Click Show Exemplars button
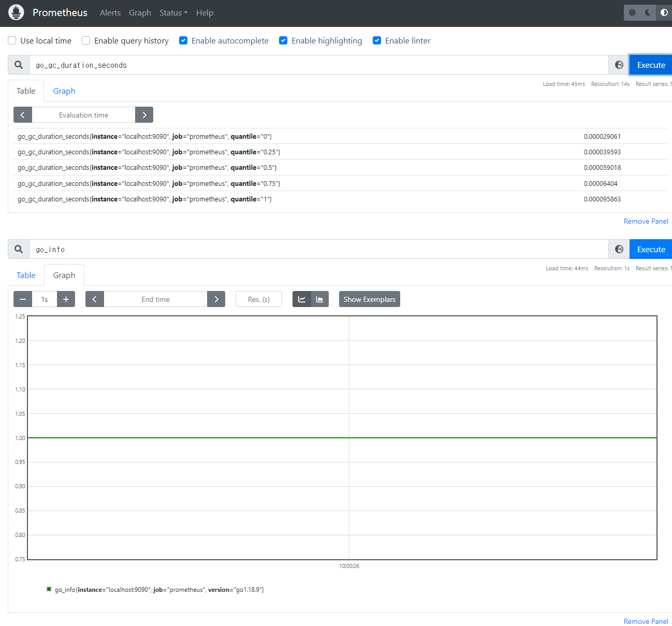 pyautogui.click(x=370, y=299)
